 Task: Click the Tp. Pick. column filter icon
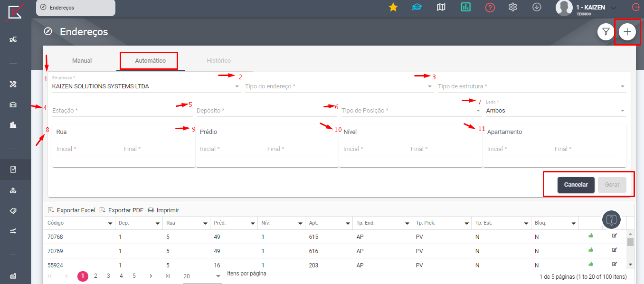point(466,223)
